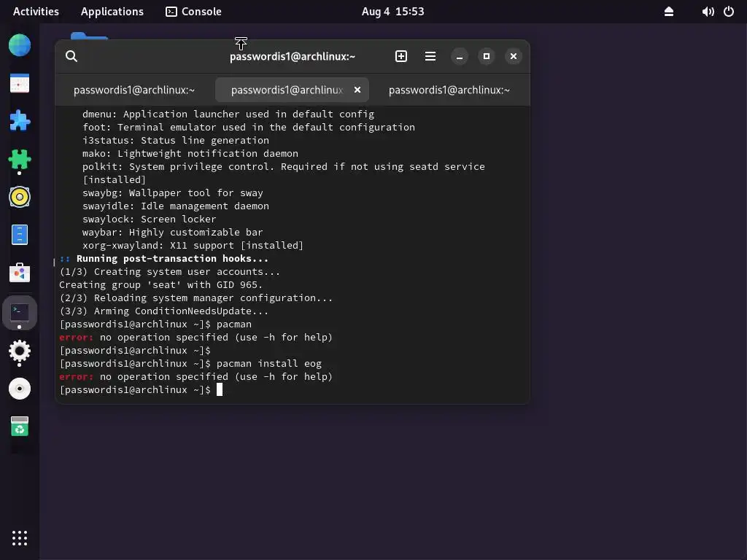The image size is (747, 560).
Task: Open the Activities overview
Action: click(x=36, y=12)
